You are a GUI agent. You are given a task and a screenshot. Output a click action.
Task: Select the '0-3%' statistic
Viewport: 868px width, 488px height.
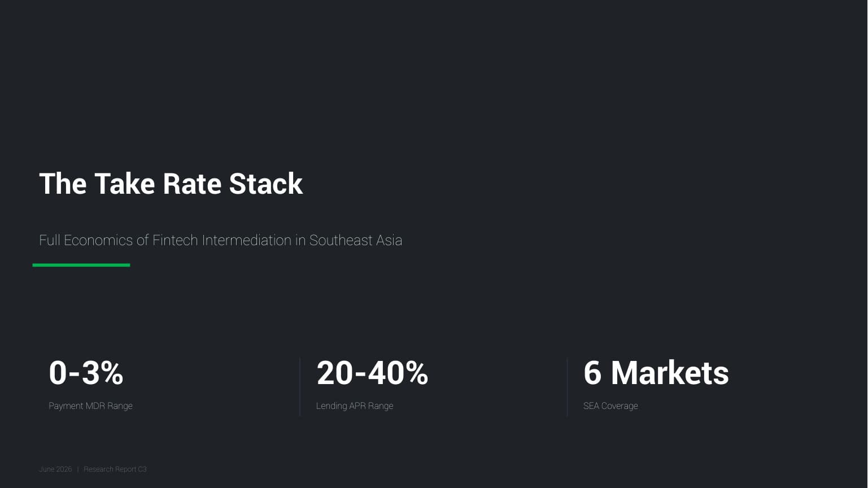(86, 373)
